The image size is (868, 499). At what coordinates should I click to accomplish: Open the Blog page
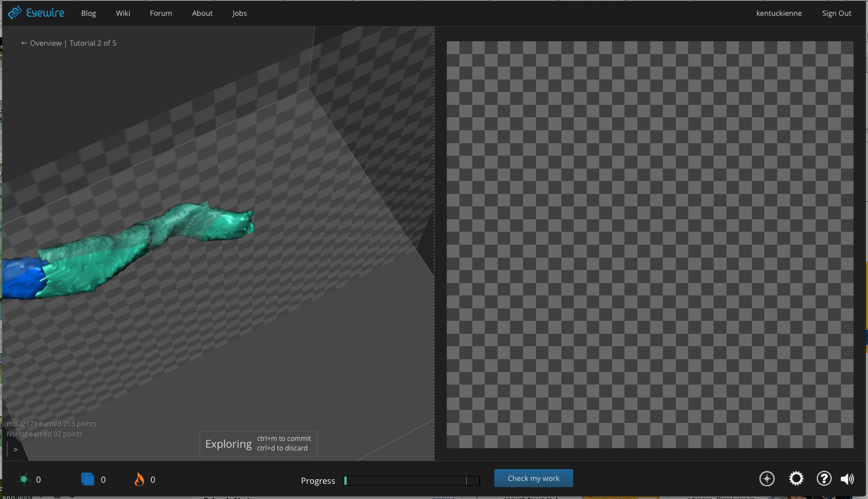(88, 14)
